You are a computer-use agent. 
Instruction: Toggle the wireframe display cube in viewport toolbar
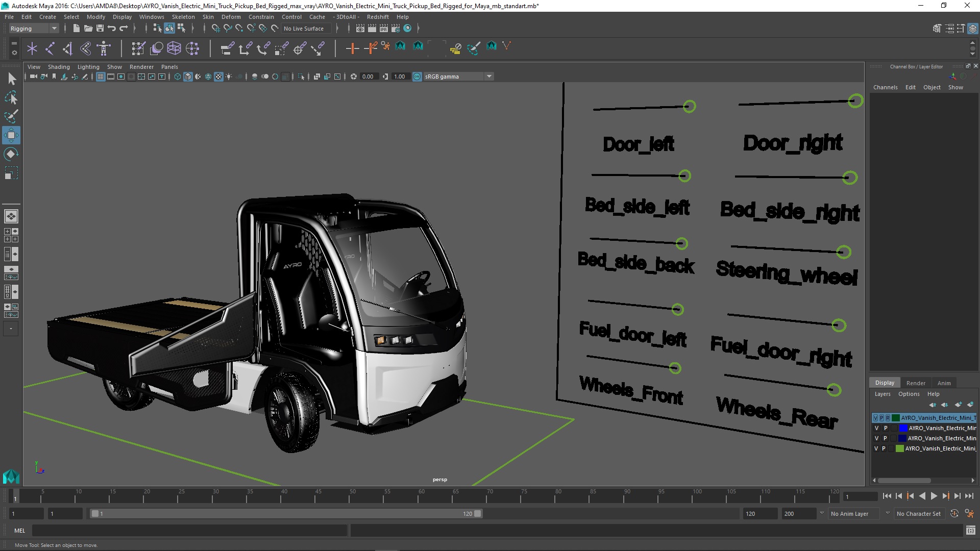pos(178,77)
